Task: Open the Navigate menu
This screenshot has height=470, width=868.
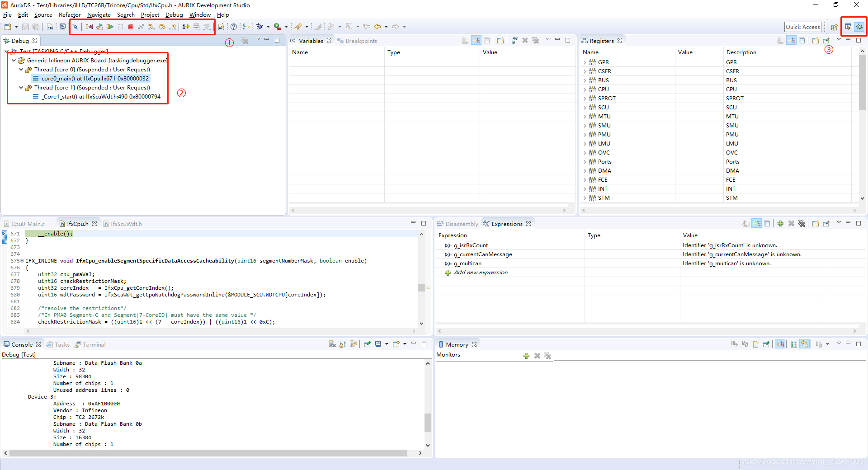Action: click(x=99, y=15)
